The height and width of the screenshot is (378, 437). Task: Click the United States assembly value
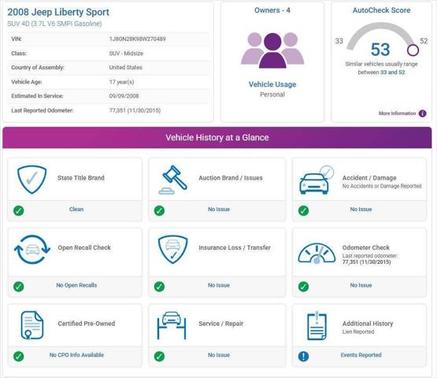[x=126, y=67]
